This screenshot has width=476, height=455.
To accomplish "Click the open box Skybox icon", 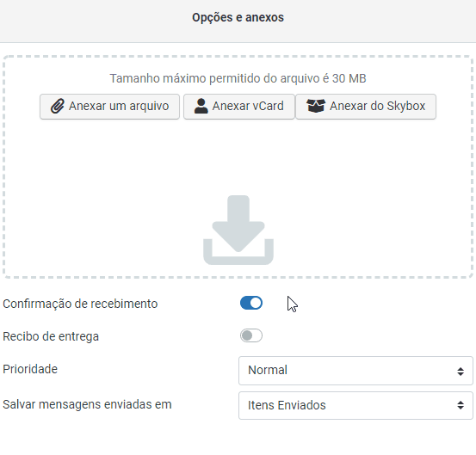I will [316, 106].
